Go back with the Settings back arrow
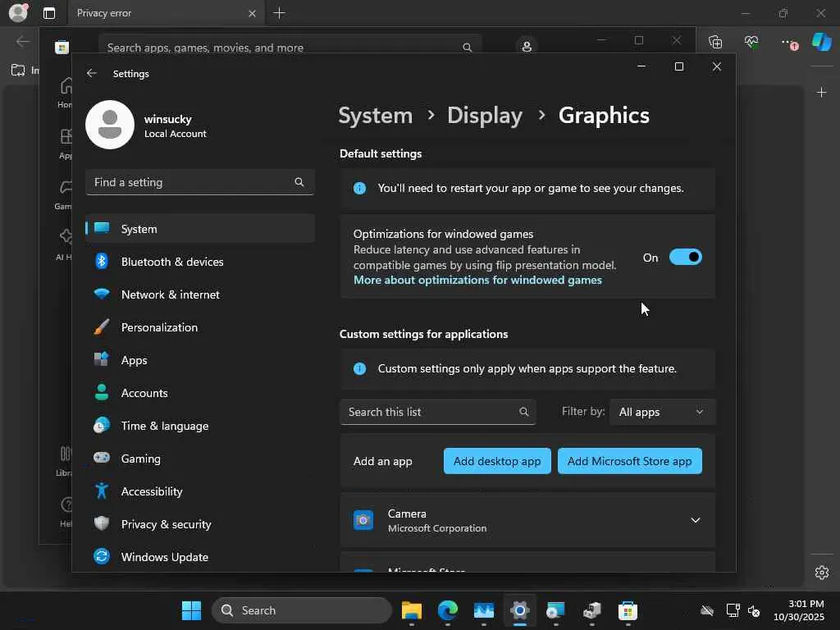The image size is (840, 630). coord(92,74)
